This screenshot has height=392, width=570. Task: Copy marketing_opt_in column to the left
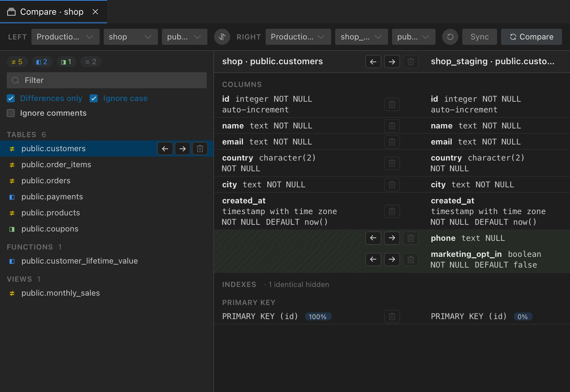[373, 260]
